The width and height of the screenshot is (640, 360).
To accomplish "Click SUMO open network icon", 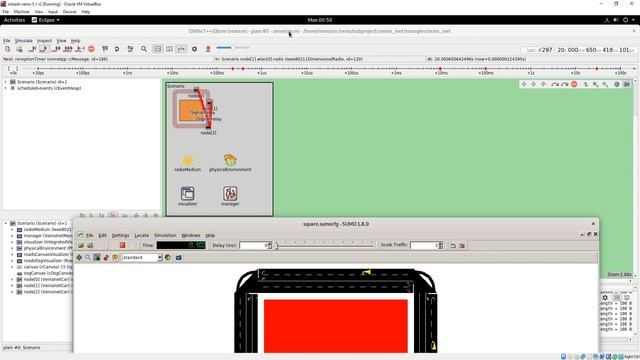I will pos(90,245).
